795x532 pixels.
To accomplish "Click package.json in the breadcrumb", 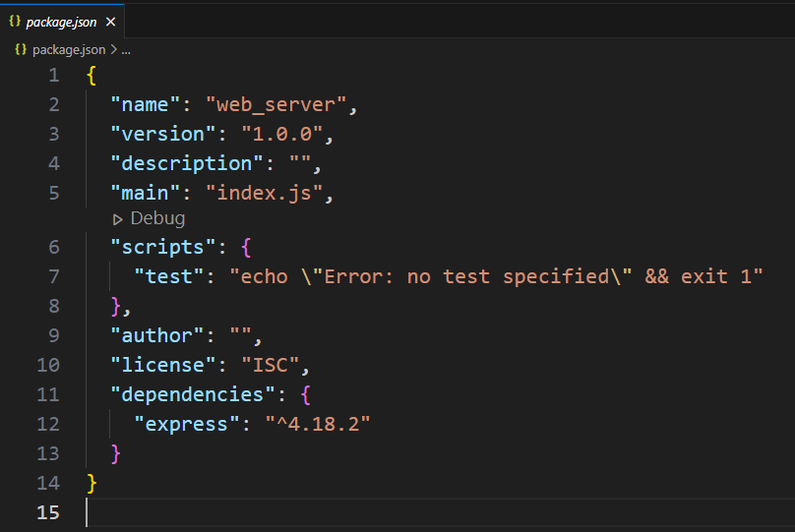I will [x=69, y=49].
